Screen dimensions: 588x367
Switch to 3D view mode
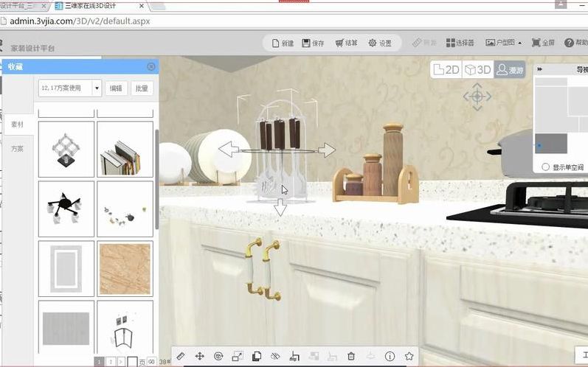tap(478, 70)
